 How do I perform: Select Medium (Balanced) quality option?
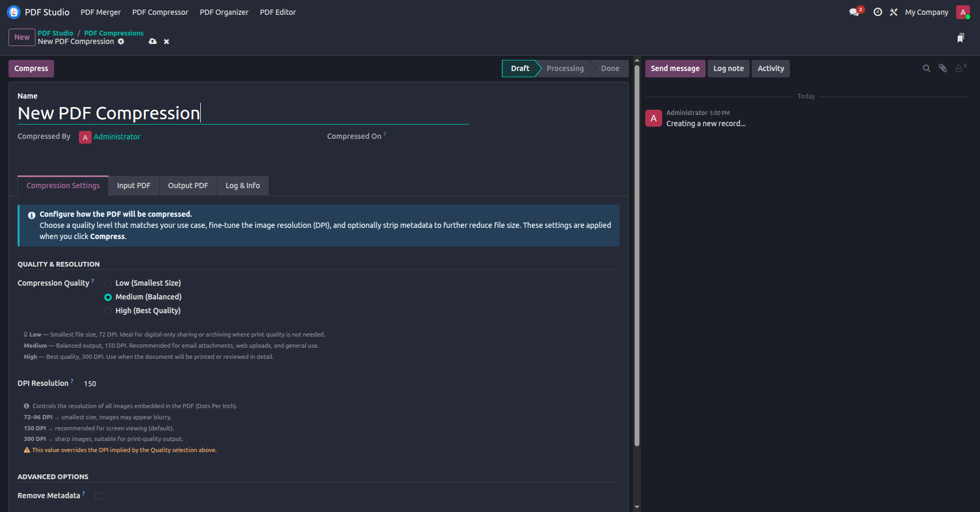click(x=108, y=297)
